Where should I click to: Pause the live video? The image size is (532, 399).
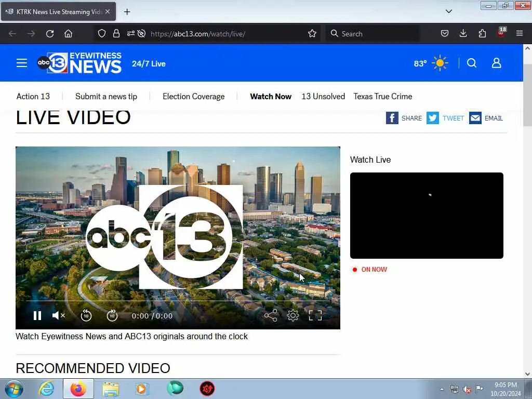click(37, 316)
